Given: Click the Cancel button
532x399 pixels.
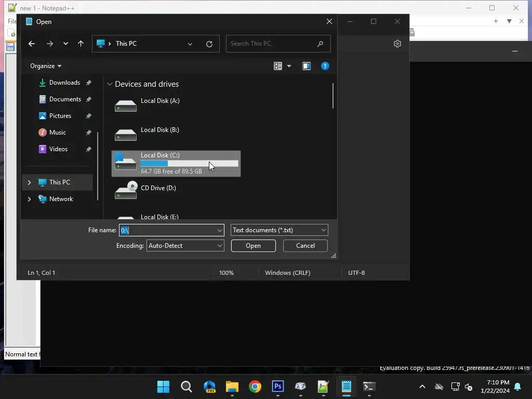Looking at the screenshot, I should (x=305, y=246).
